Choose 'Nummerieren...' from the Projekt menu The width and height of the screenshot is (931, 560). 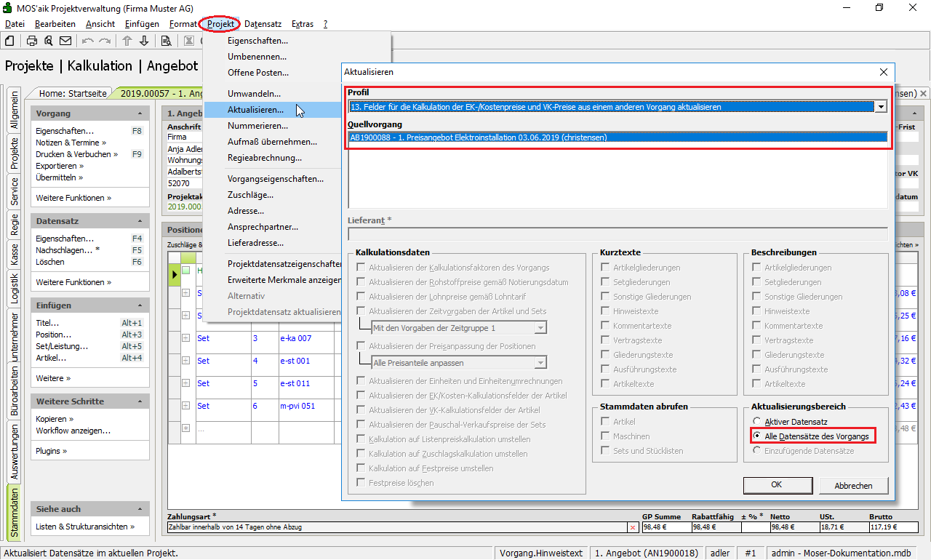tap(257, 126)
